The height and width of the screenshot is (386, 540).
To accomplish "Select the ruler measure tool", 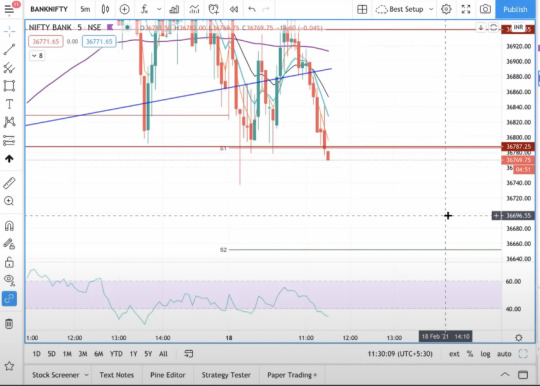I will coord(9,183).
